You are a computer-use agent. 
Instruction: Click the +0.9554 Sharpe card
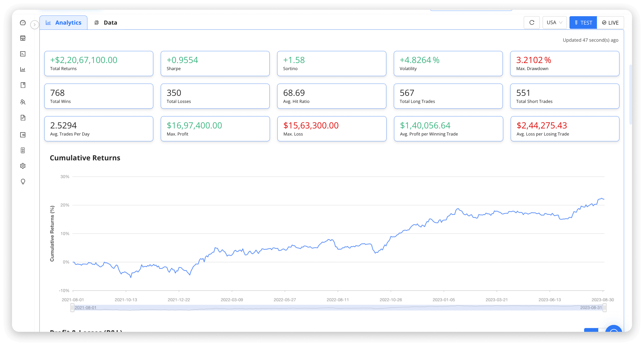pos(215,64)
